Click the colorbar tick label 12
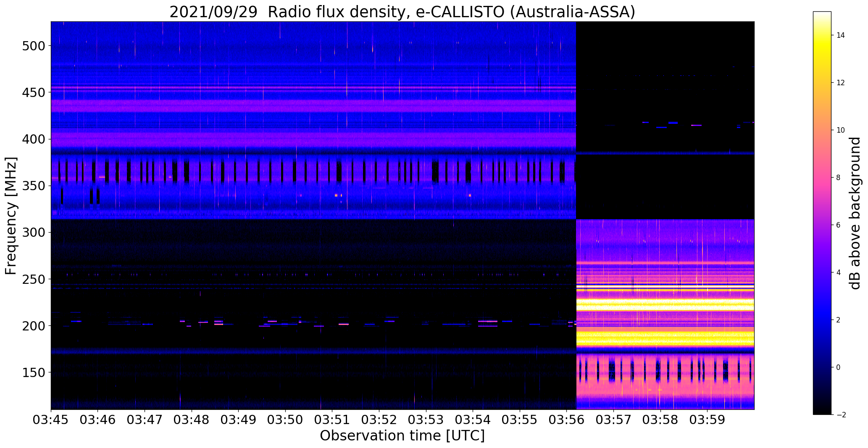868x448 pixels. point(841,83)
